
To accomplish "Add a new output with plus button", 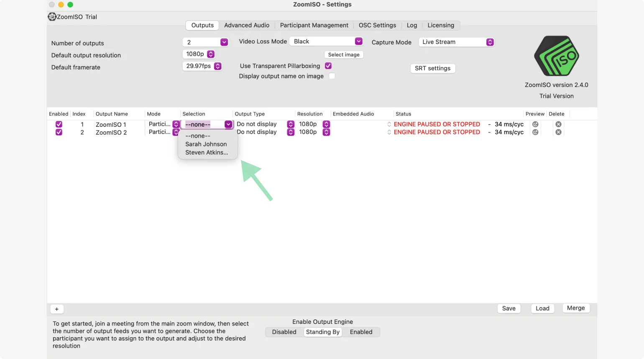I will [x=57, y=309].
